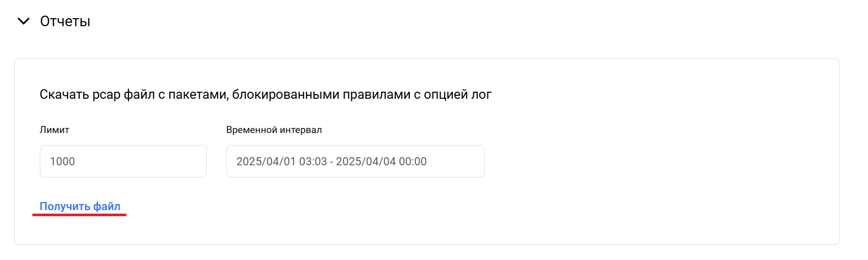Screen dimensions: 868x260
Task: Click the Временной интервал date range field
Action: point(355,161)
